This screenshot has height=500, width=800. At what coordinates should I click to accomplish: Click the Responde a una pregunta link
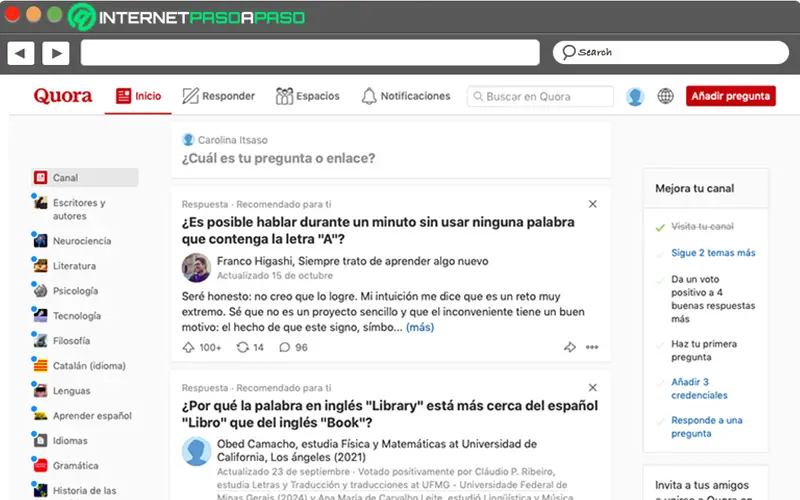[x=707, y=427]
